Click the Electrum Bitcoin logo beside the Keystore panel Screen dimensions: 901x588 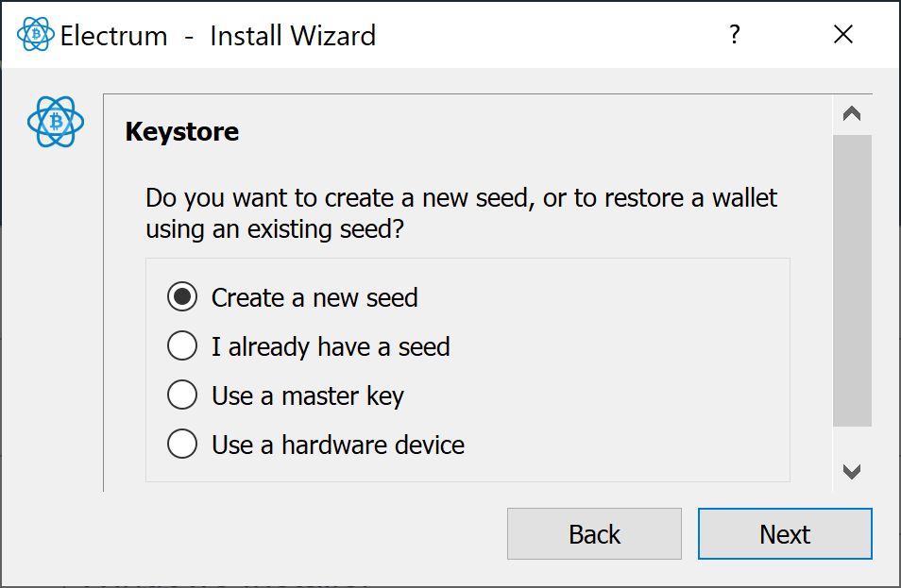56,122
